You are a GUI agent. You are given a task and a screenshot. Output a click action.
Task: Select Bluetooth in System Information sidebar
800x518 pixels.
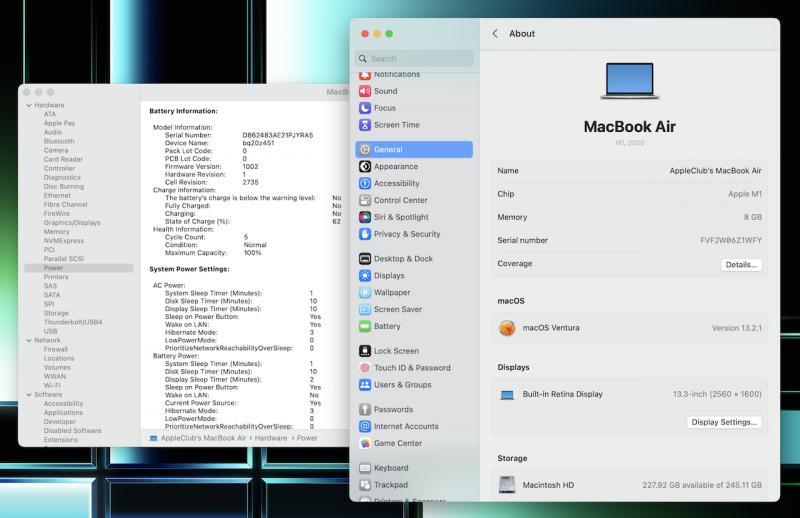pos(59,141)
